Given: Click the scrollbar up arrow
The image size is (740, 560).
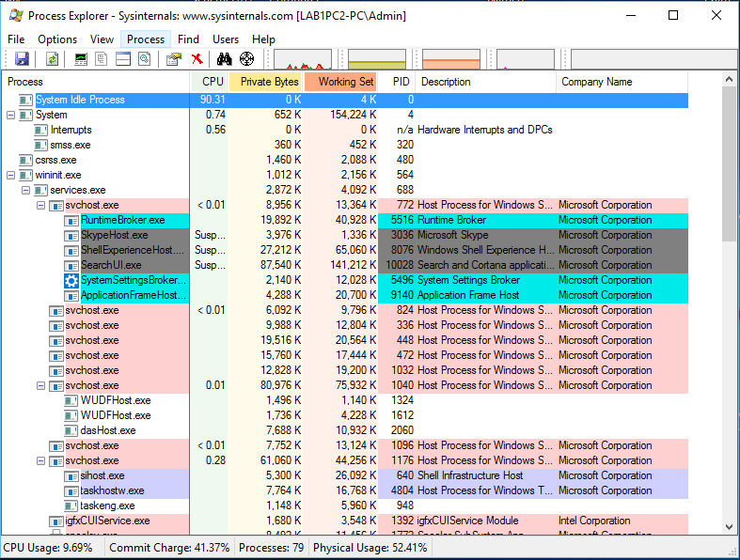Looking at the screenshot, I should coord(729,79).
